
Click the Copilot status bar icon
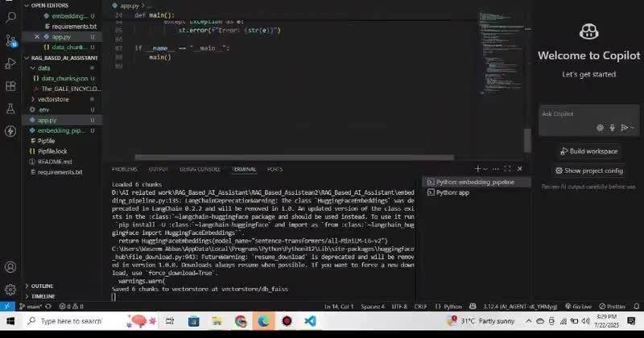click(473, 307)
